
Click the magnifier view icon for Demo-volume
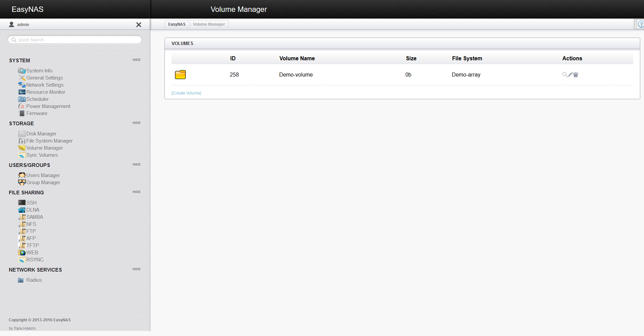(564, 75)
